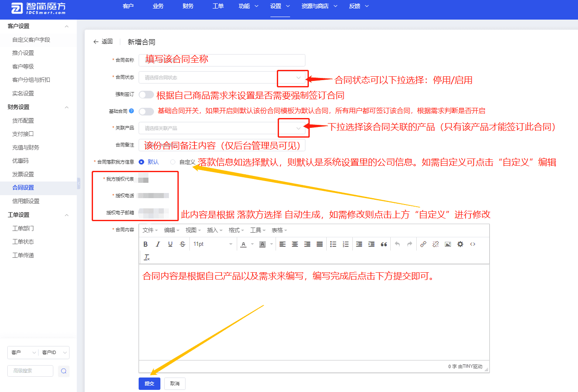This screenshot has width=578, height=392.
Task: Go to 财务 top navigation tab
Action: pyautogui.click(x=188, y=6)
